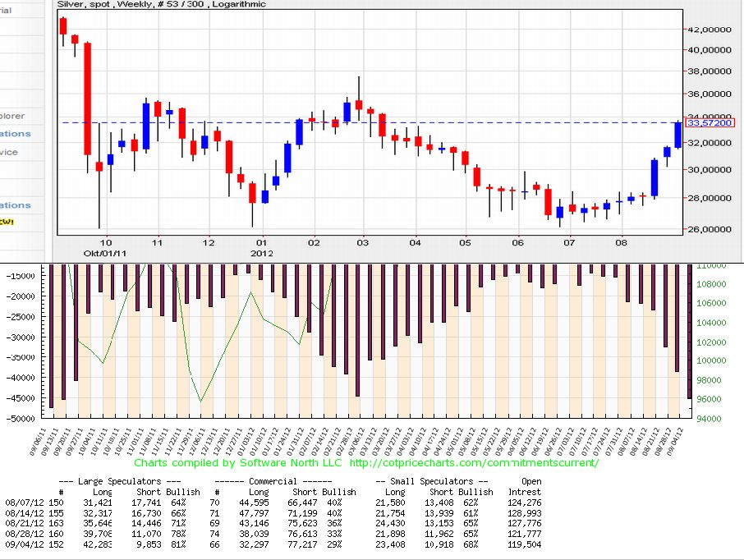The image size is (744, 560).
Task: Click the 81% bullish value in the table
Action: 178,544
